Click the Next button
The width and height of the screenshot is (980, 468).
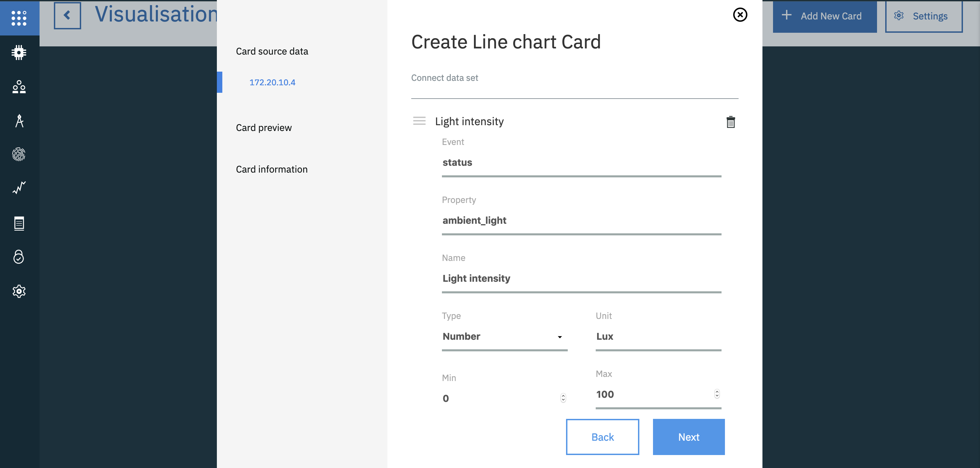[688, 437]
